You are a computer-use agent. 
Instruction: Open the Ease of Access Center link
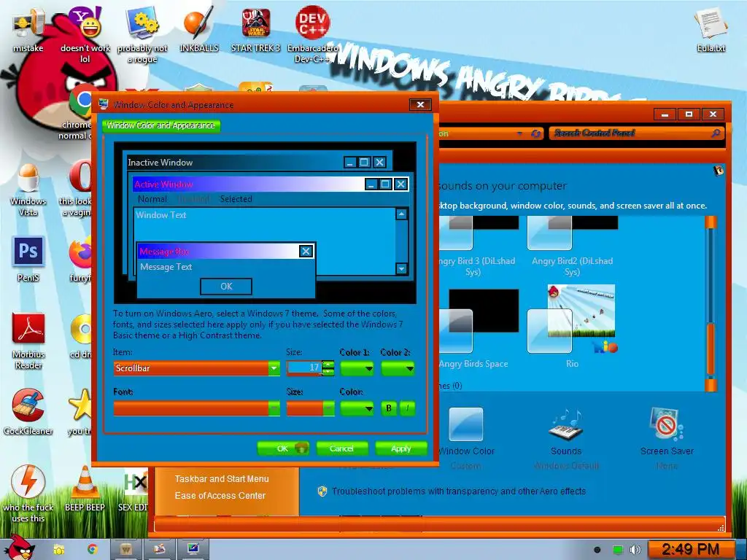pos(220,495)
